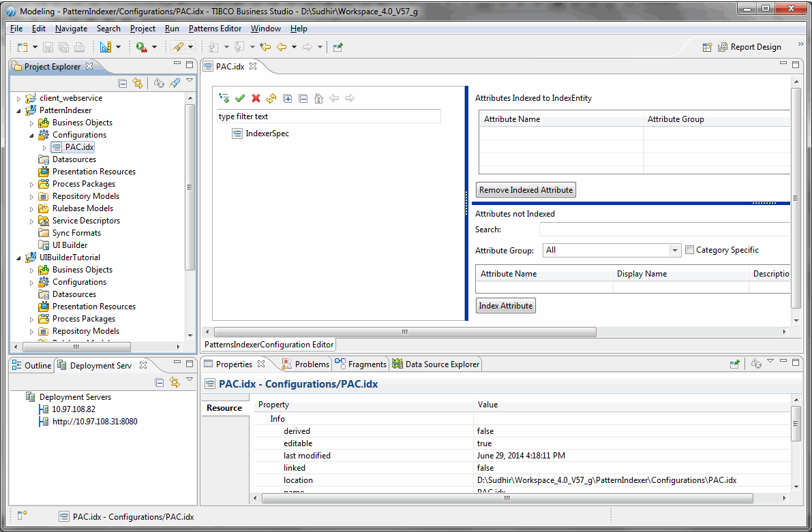The height and width of the screenshot is (532, 812).
Task: Click the collapse all minus icon in editor toolbar
Action: pos(303,98)
